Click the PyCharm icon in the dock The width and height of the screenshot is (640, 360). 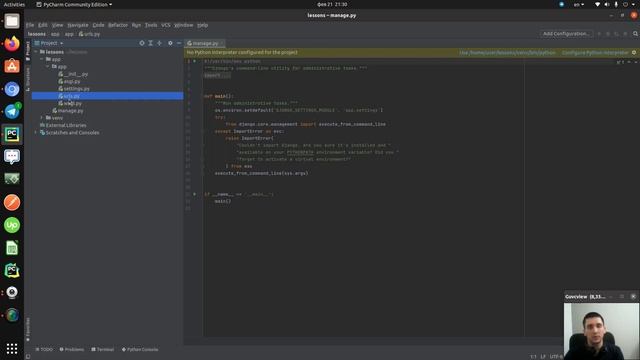pyautogui.click(x=12, y=134)
